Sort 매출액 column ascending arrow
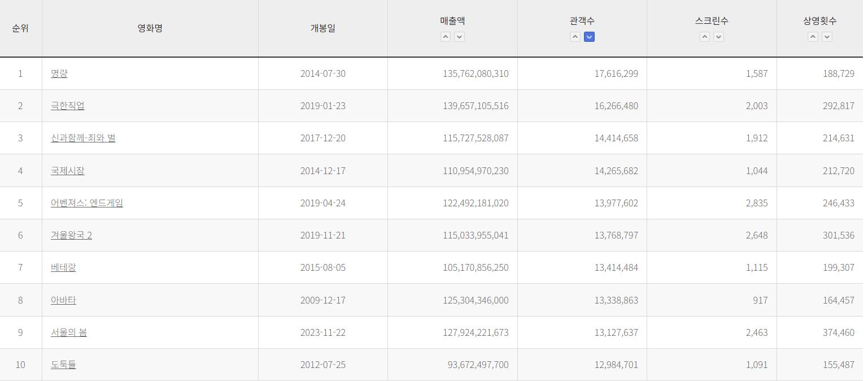The width and height of the screenshot is (868, 381). click(x=446, y=37)
